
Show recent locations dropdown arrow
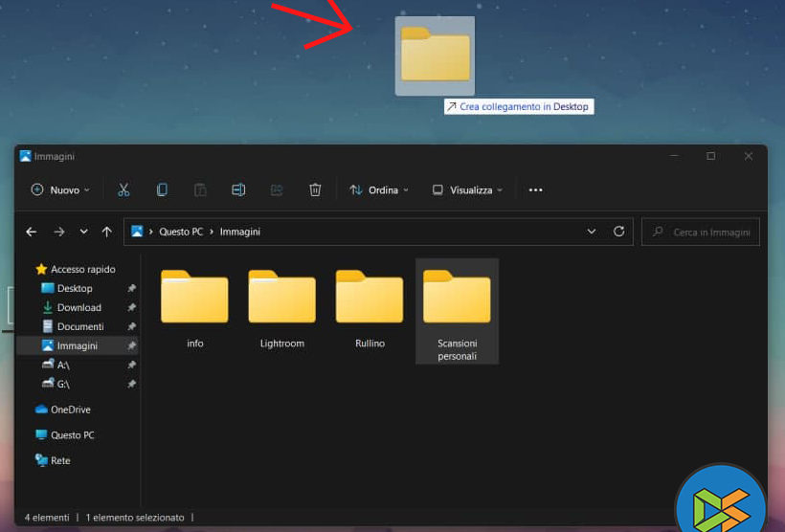click(x=83, y=232)
